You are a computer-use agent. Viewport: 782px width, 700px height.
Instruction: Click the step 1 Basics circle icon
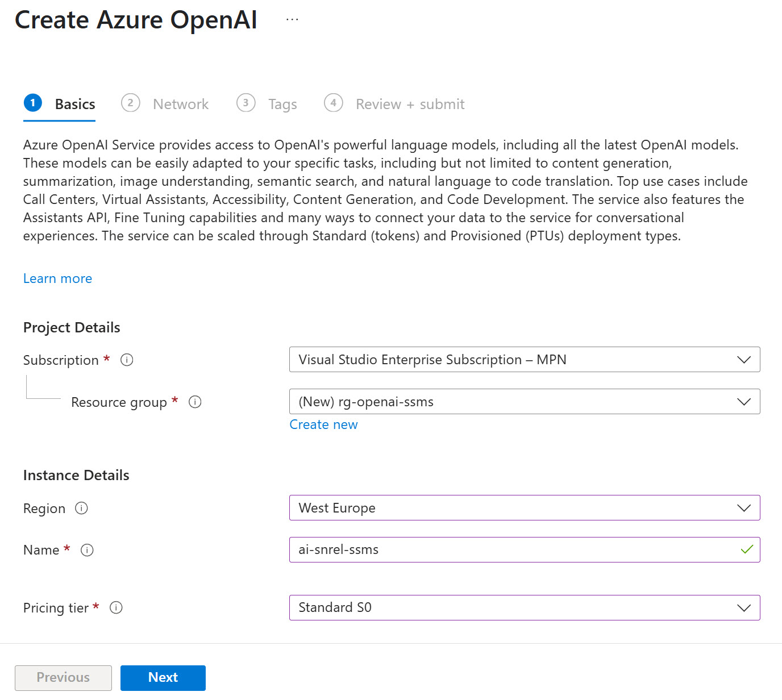pos(33,103)
